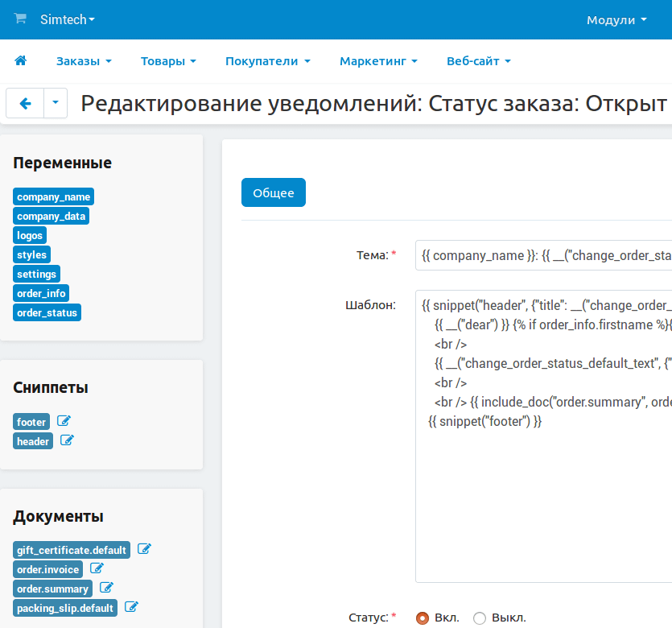This screenshot has height=628, width=672.
Task: Edit the order.summary document
Action: [x=105, y=588]
